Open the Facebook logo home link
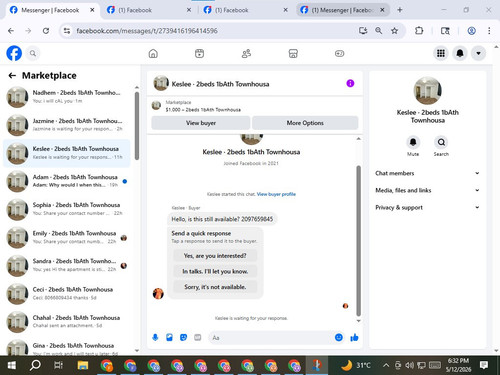 coord(14,53)
